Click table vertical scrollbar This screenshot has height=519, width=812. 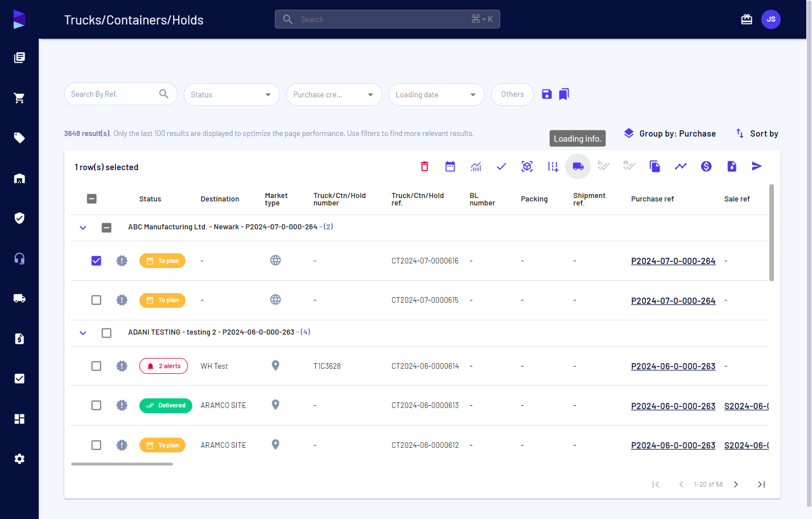772,232
